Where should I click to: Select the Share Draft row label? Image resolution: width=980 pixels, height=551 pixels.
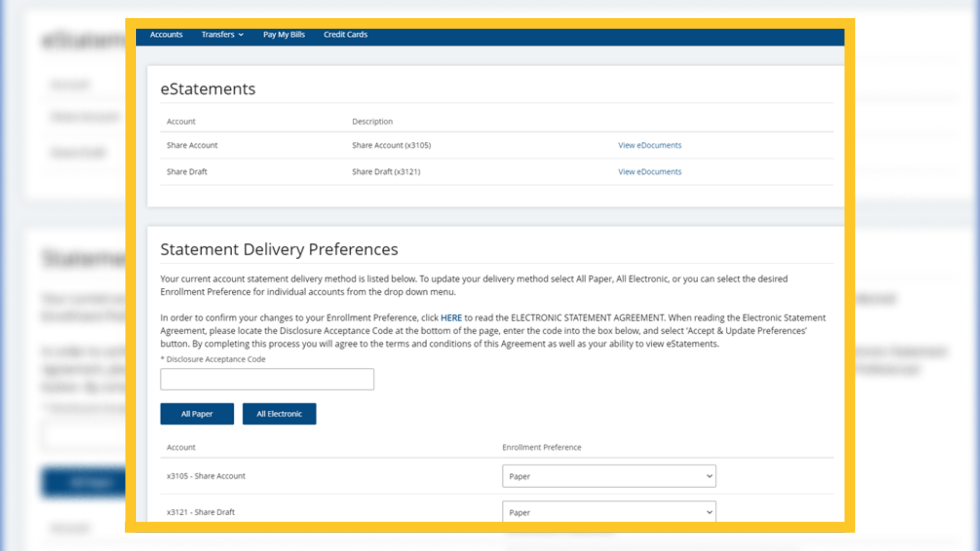(187, 172)
